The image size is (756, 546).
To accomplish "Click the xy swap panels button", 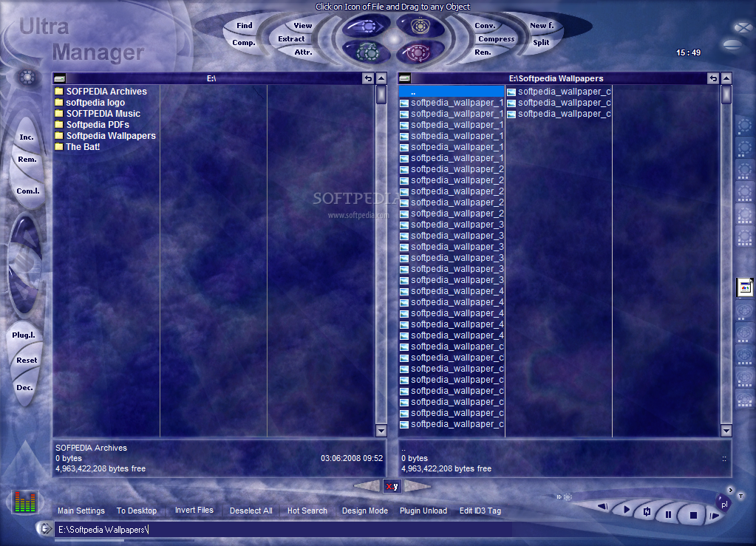I will click(392, 486).
